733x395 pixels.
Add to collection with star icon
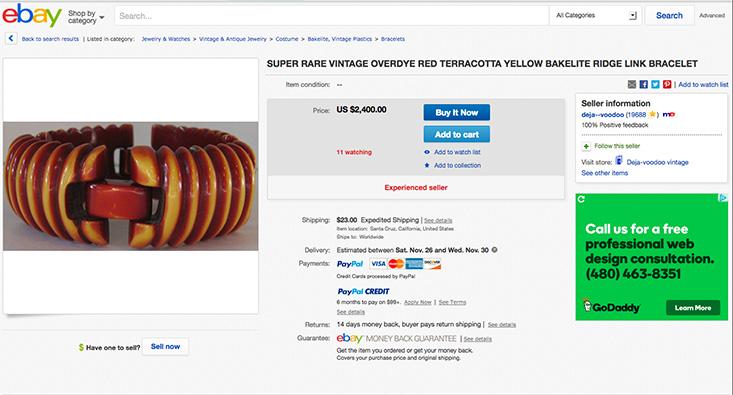point(453,165)
